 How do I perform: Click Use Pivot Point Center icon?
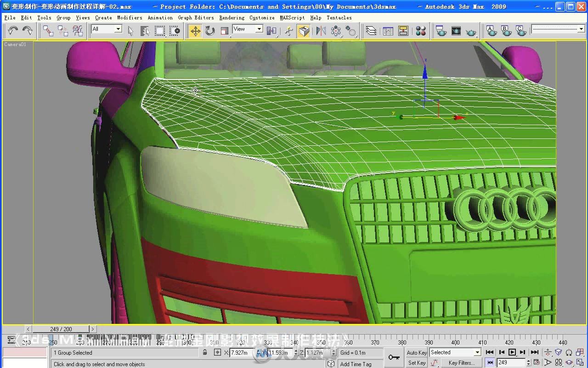pos(271,31)
